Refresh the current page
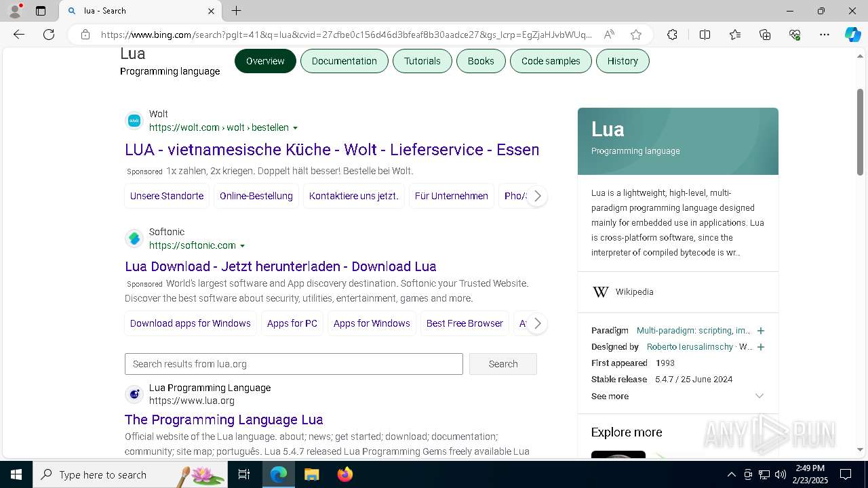This screenshot has width=868, height=488. click(49, 35)
